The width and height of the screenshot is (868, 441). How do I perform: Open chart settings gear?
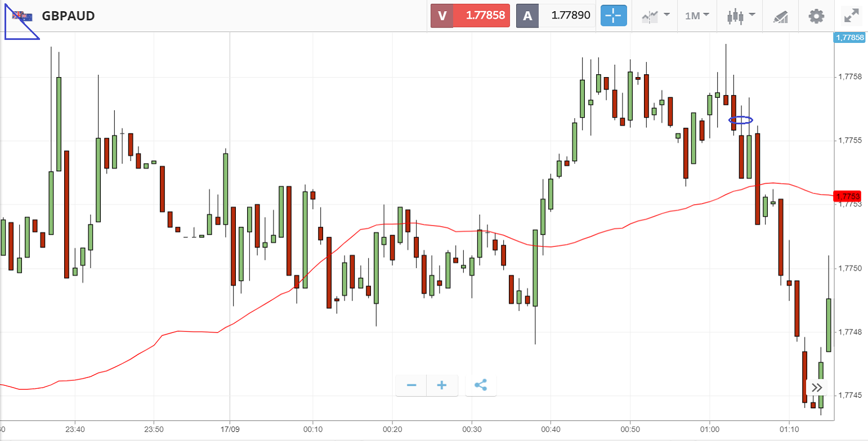point(816,16)
